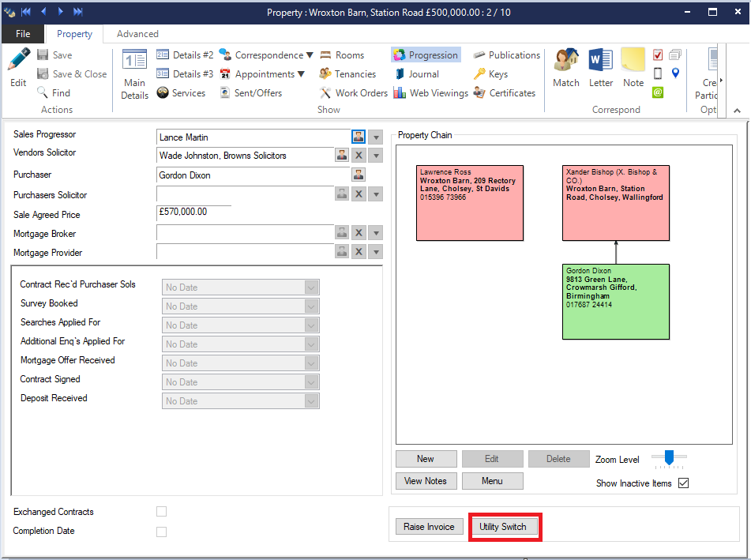Click the Sale Agreed Price field
Screen dimensions: 751x560
[x=194, y=212]
